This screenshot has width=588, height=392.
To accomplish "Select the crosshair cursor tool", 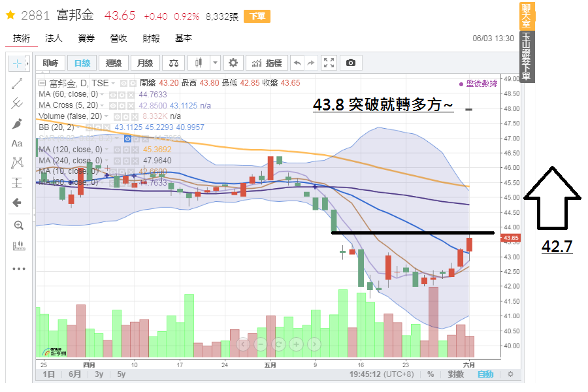I will point(17,64).
